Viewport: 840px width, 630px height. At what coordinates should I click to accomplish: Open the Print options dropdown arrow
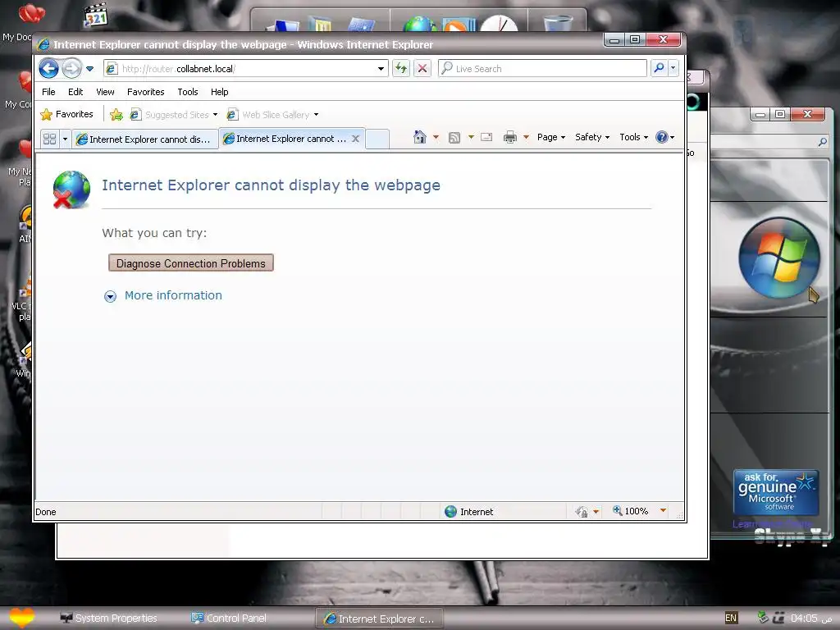pos(526,137)
